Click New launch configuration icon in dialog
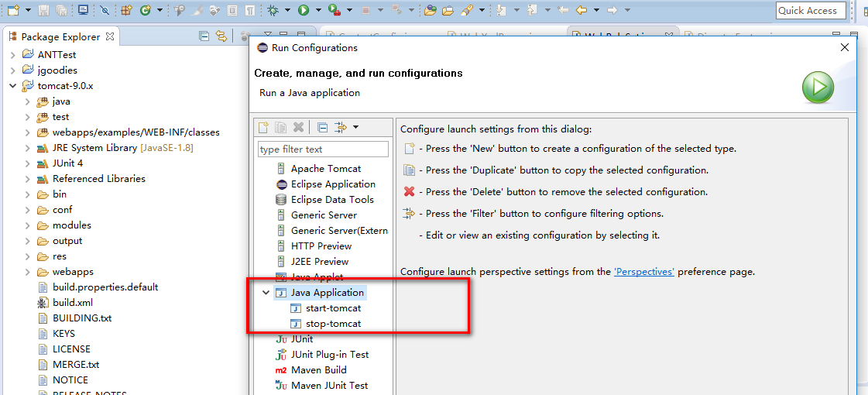The height and width of the screenshot is (395, 868). (x=264, y=128)
